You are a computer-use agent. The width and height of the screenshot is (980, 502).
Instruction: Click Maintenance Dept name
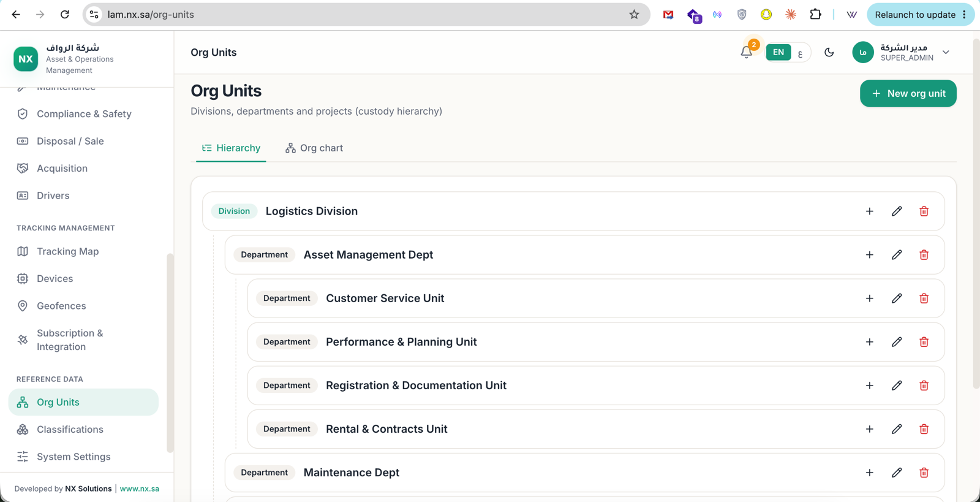point(352,473)
